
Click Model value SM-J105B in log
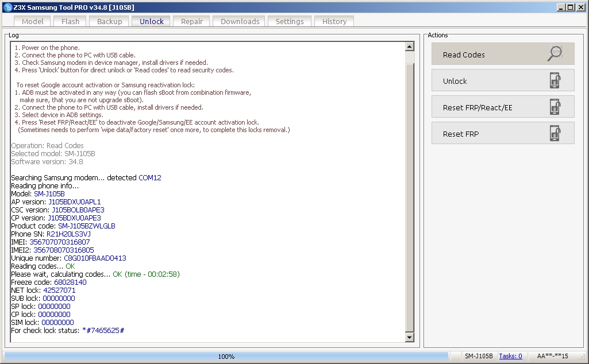[x=49, y=194]
